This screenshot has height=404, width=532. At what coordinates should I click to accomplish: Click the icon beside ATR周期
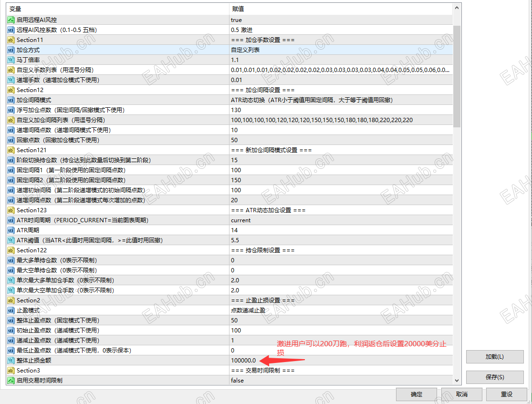point(11,230)
